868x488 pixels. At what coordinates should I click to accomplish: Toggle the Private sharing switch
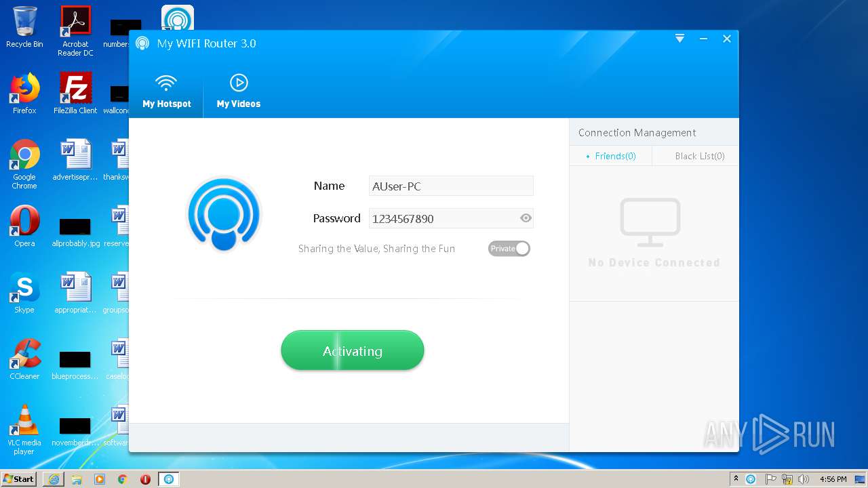click(x=509, y=249)
